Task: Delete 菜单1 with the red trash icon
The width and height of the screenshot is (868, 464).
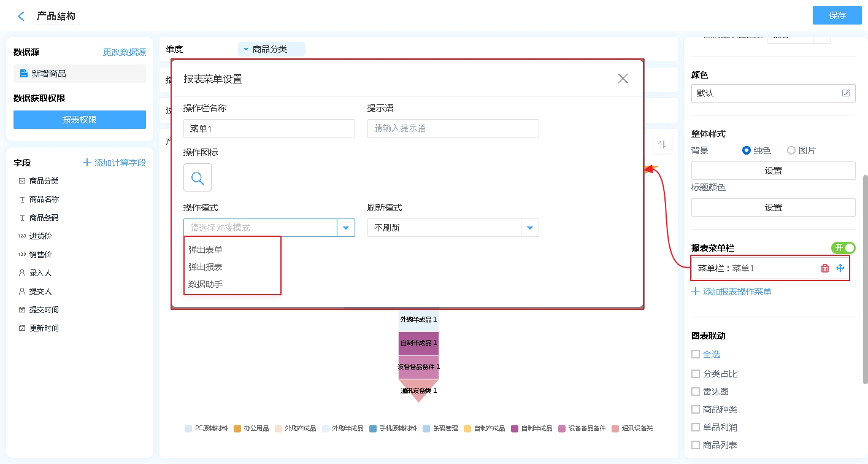Action: coord(825,268)
